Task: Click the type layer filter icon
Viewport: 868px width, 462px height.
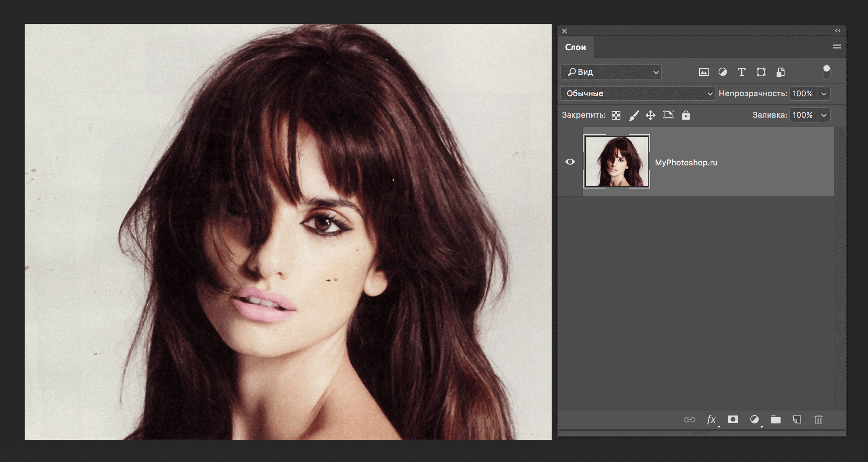Action: pos(741,72)
